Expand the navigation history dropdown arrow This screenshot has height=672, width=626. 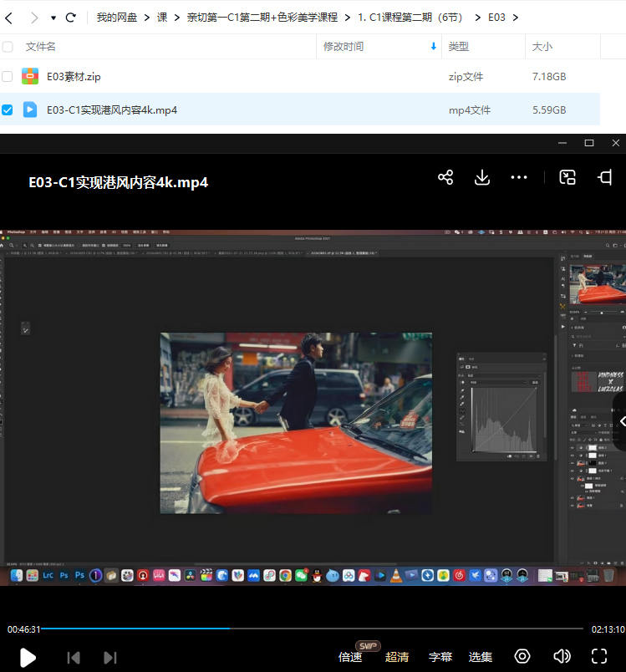tap(53, 18)
